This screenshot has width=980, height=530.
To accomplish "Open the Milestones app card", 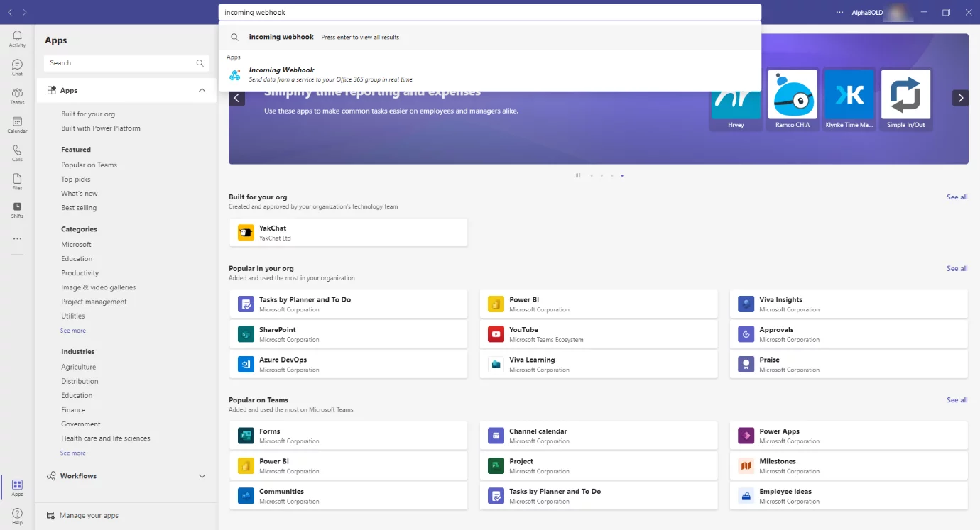I will coord(849,465).
